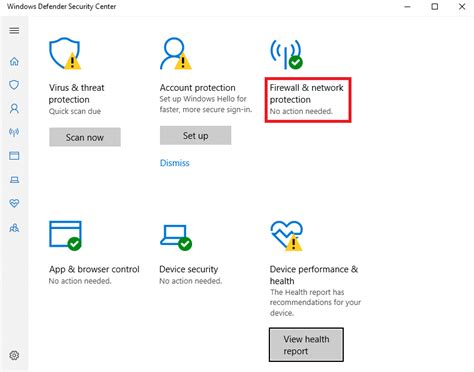Image resolution: width=474 pixels, height=372 pixels.
Task: Click 'Set up Windows Hello for faster' text
Action: point(206,104)
